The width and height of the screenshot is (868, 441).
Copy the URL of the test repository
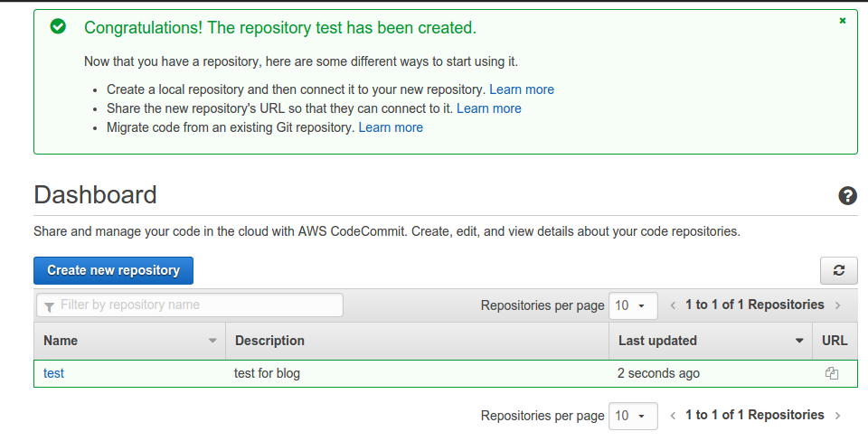832,373
